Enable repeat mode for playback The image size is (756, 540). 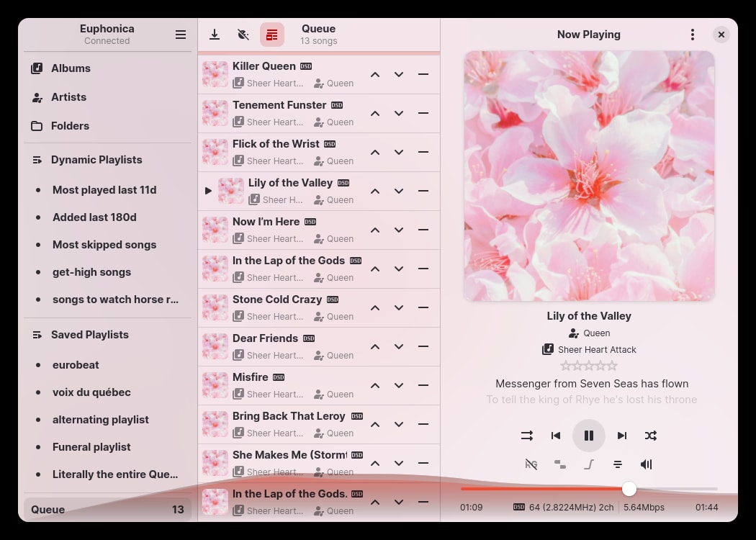526,436
